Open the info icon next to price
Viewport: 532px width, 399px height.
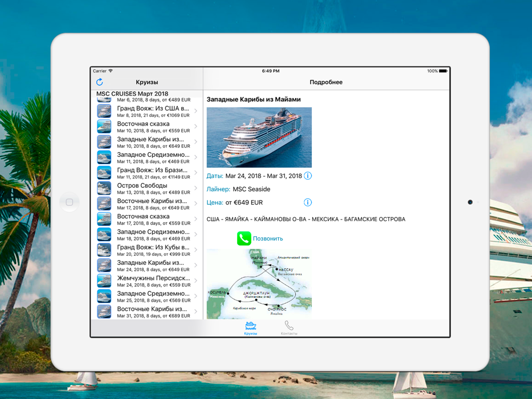tap(307, 202)
